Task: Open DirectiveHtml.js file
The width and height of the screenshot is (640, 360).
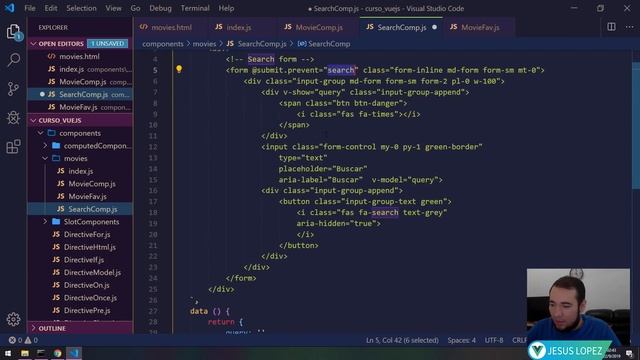Action: point(80,247)
